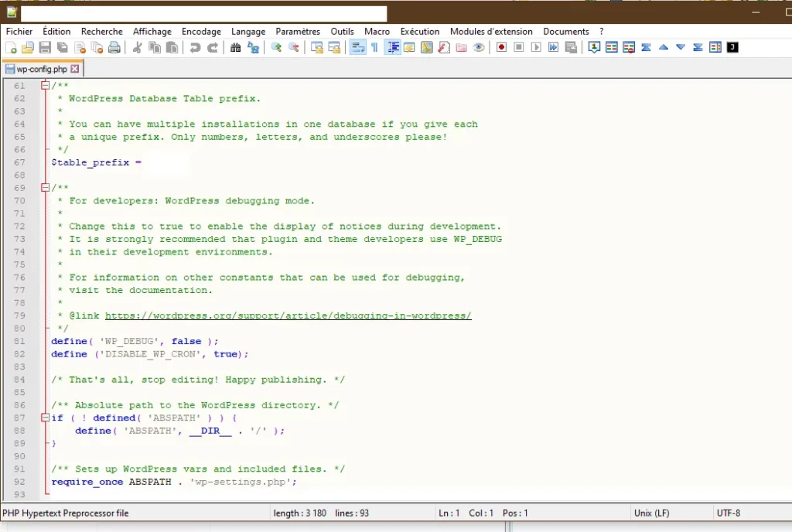Click the Compare files icon

coord(612,47)
